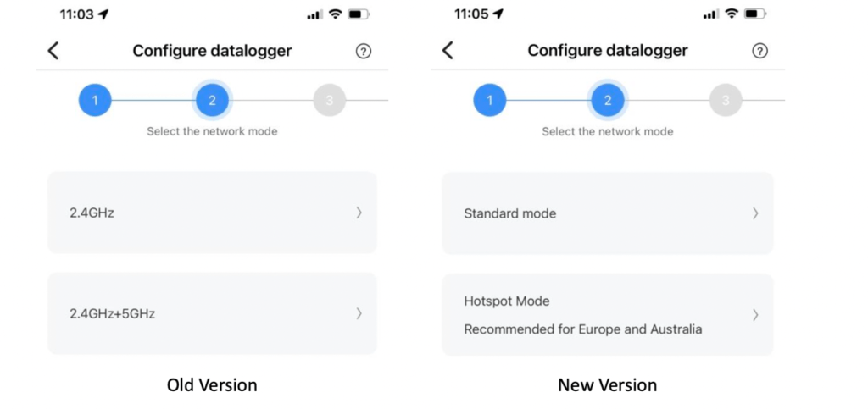
Task: Tap the back arrow in New Version screen
Action: (x=448, y=50)
